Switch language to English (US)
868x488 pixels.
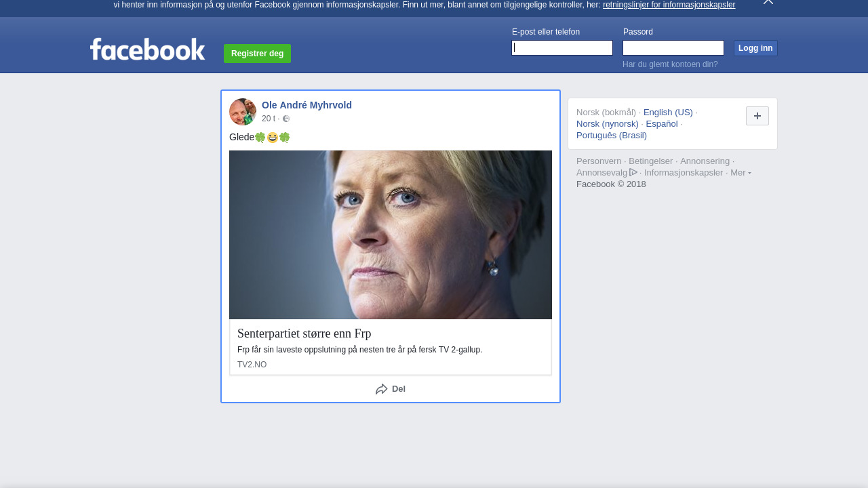[668, 113]
